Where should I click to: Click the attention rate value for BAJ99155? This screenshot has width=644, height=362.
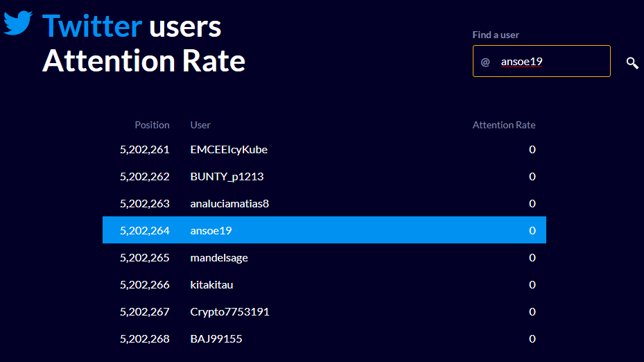[x=532, y=338]
